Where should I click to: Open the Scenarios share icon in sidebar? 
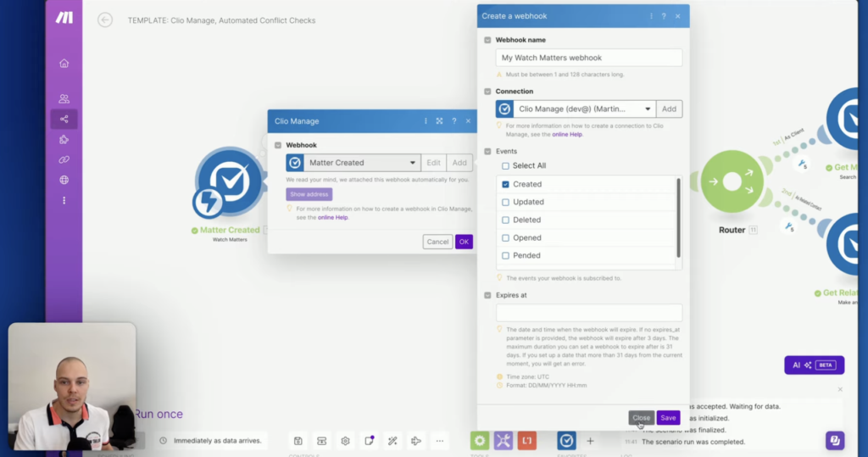(x=64, y=119)
